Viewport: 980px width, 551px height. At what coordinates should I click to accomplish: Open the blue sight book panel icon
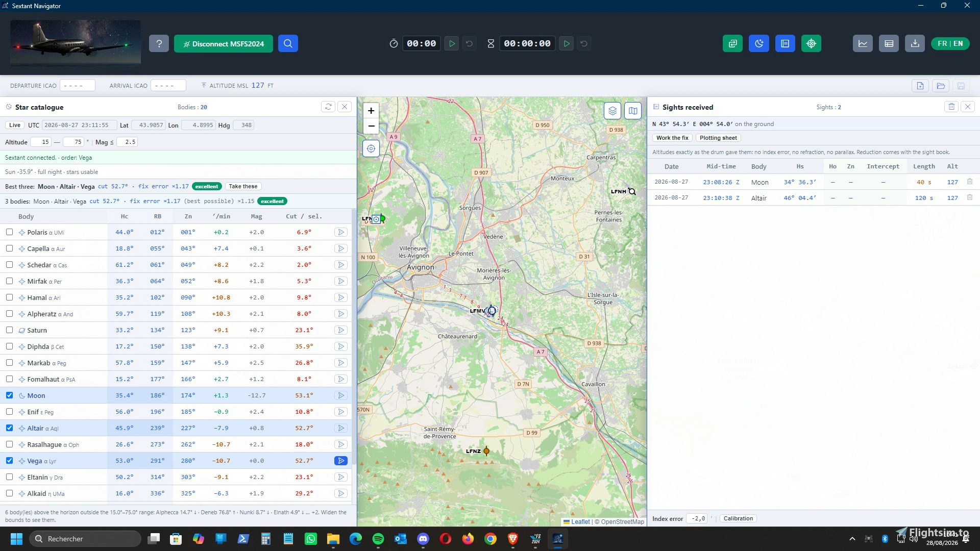[x=785, y=43]
